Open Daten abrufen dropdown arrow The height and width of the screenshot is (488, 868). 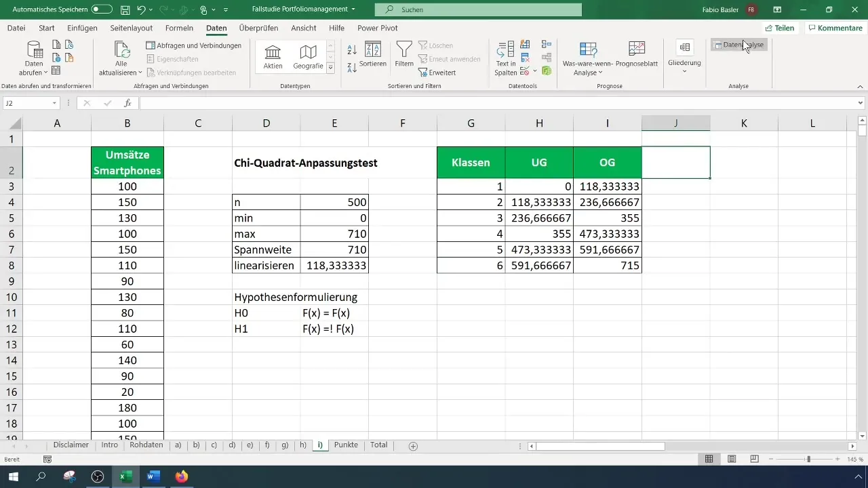45,73
